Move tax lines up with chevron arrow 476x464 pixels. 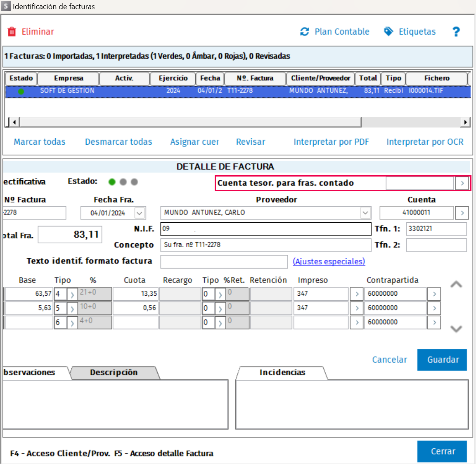(456, 285)
